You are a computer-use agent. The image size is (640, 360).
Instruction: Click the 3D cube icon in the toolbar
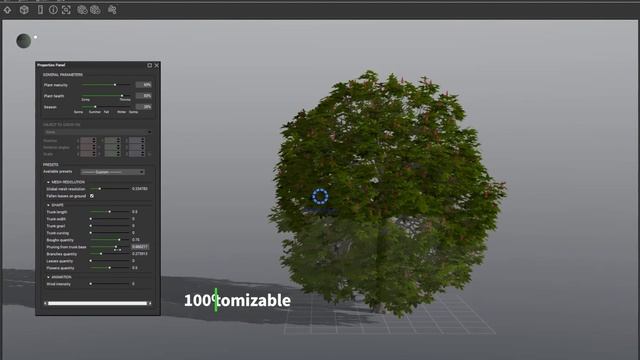pyautogui.click(x=24, y=10)
